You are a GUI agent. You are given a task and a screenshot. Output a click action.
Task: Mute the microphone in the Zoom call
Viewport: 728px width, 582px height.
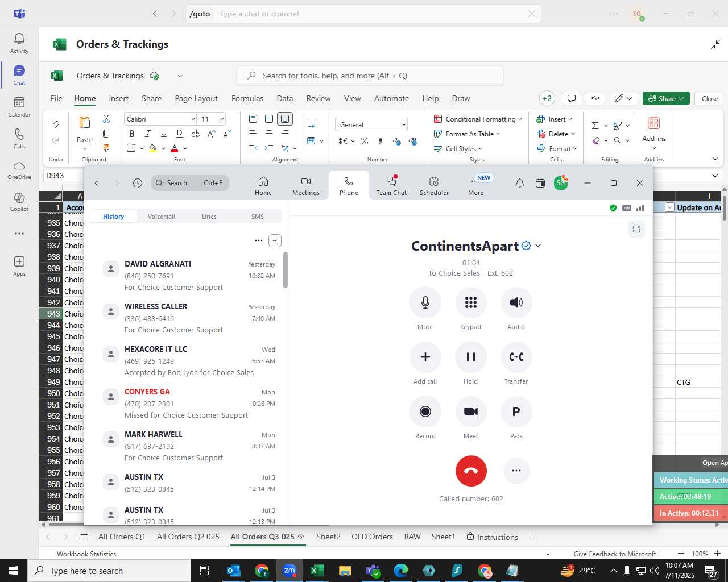[425, 302]
